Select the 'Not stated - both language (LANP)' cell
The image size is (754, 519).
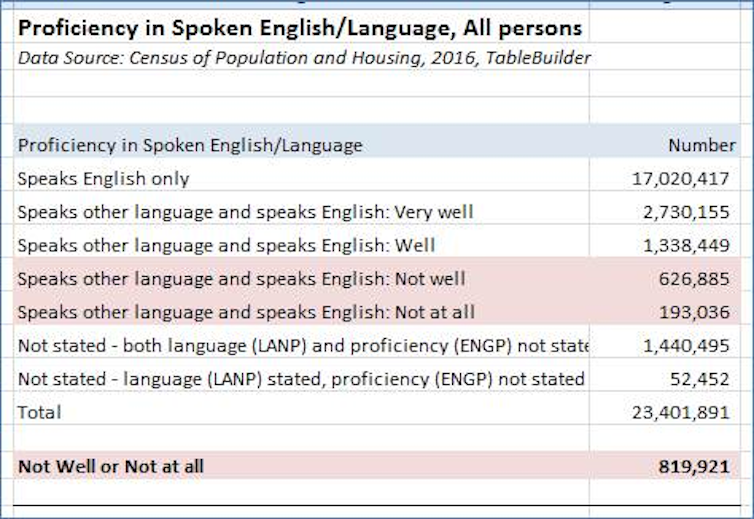[x=300, y=346]
